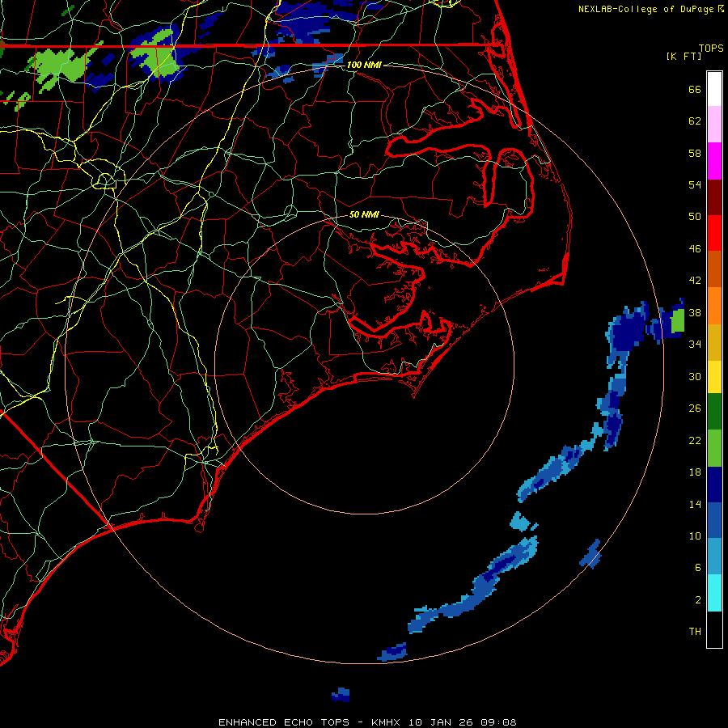Select the dark green legend band
Viewport: 728px width, 728px height.
[x=714, y=412]
